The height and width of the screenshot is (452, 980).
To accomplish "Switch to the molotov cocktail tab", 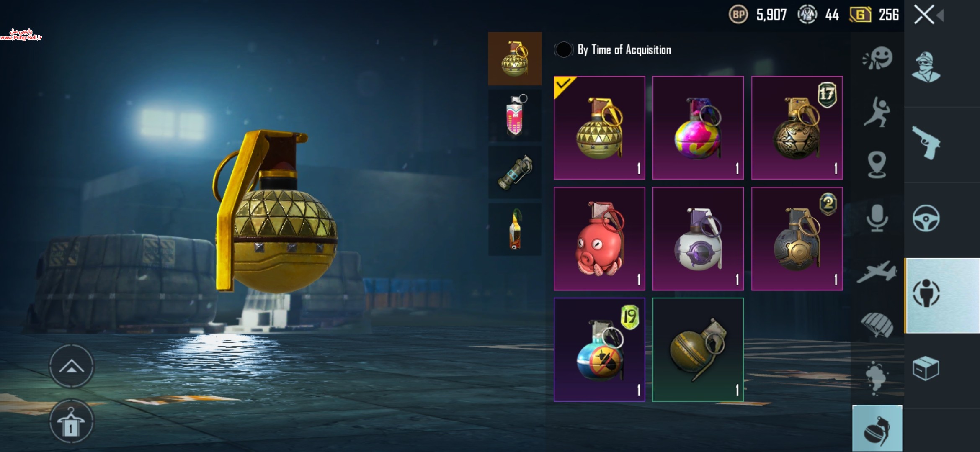I will pyautogui.click(x=515, y=230).
